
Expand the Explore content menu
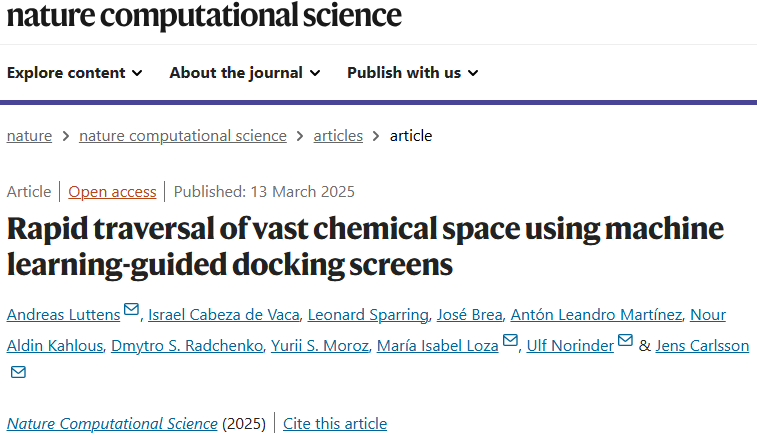point(75,72)
